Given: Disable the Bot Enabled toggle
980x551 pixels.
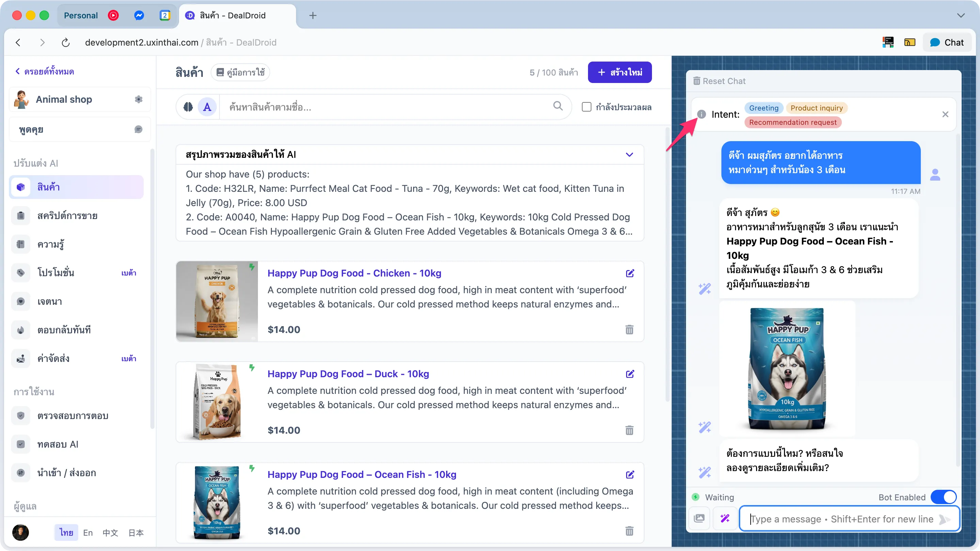Looking at the screenshot, I should click(943, 497).
